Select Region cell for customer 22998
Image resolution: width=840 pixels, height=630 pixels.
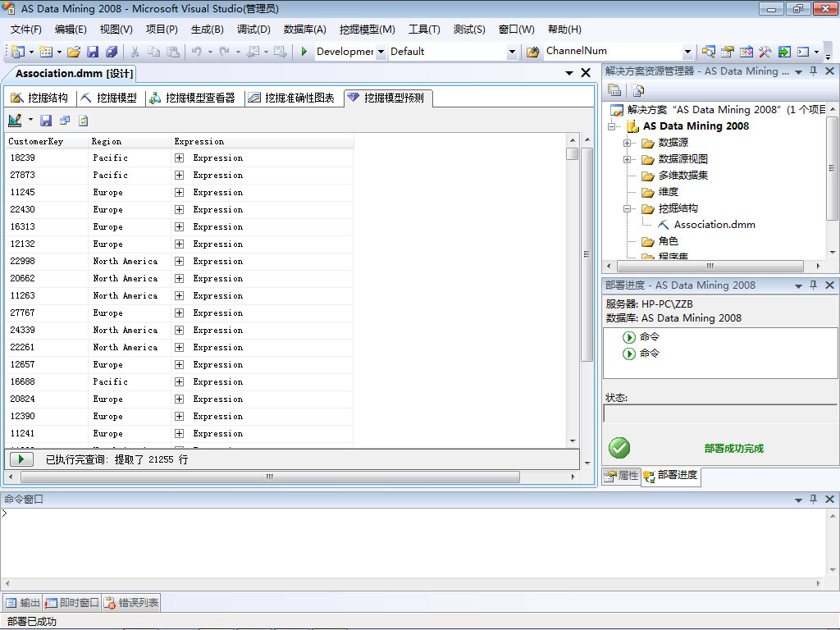(130, 262)
